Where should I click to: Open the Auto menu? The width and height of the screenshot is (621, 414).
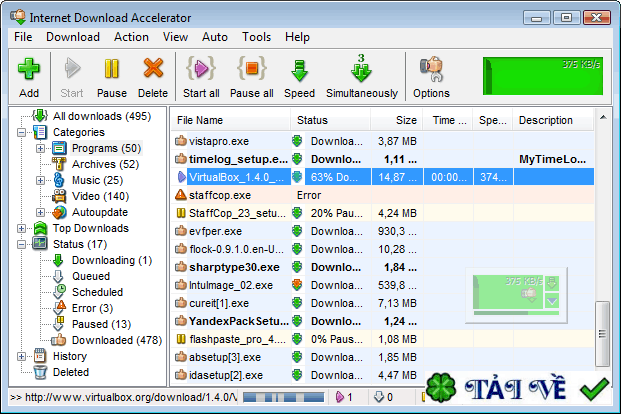pyautogui.click(x=215, y=37)
